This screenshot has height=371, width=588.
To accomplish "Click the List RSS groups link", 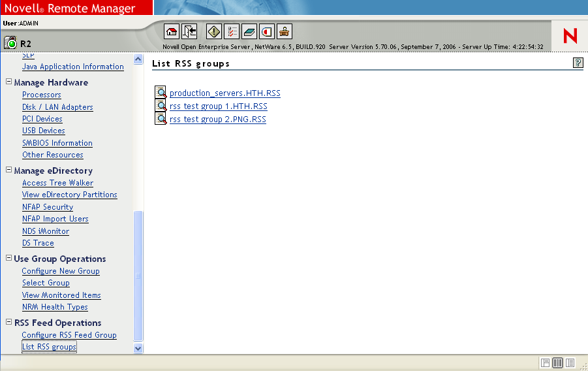I will point(49,347).
